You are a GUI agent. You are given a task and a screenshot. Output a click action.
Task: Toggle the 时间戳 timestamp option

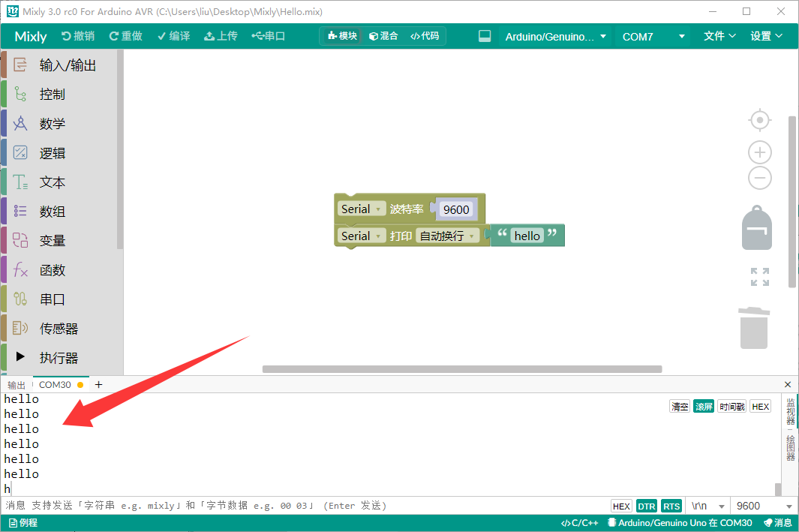731,406
